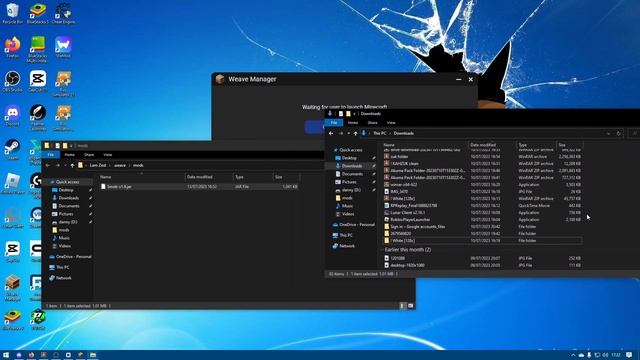640x360 pixels.
Task: Select Documents in Downloads window sidebar
Action: tap(353, 174)
